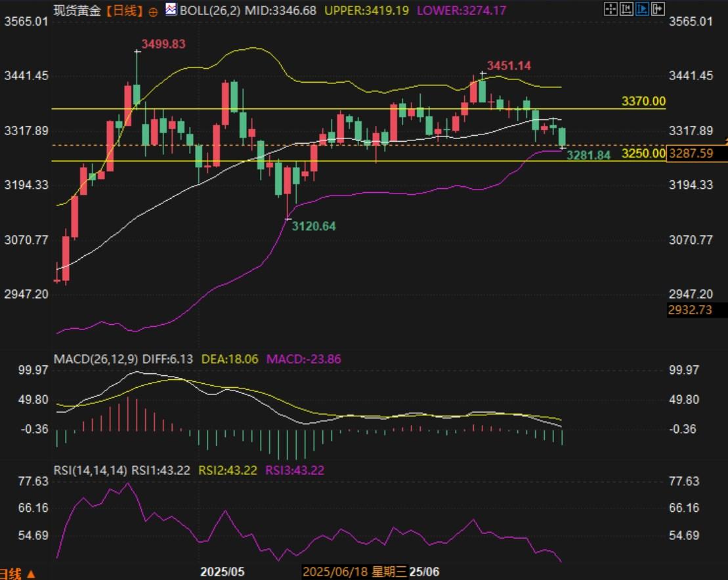The image size is (728, 580).
Task: Click the RSI(14,14,14) indicator label
Action: pyautogui.click(x=90, y=470)
